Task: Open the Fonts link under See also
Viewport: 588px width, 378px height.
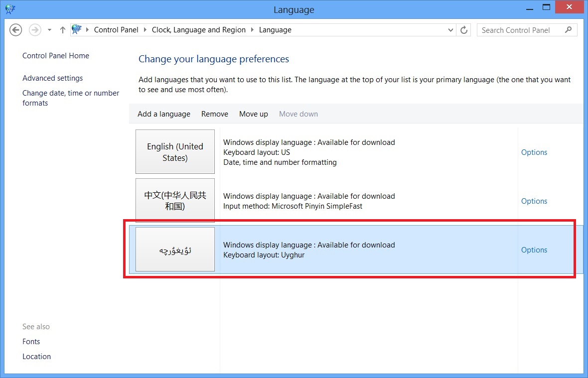Action: (31, 342)
